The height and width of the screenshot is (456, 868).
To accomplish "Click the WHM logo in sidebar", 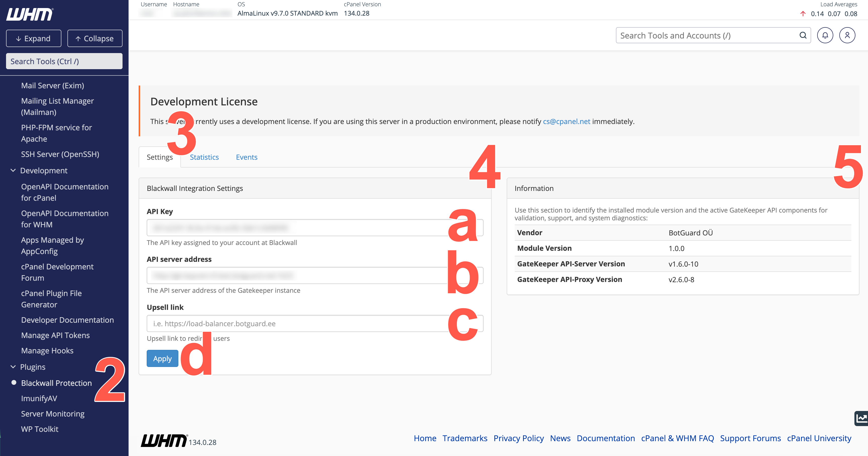I will pyautogui.click(x=30, y=15).
